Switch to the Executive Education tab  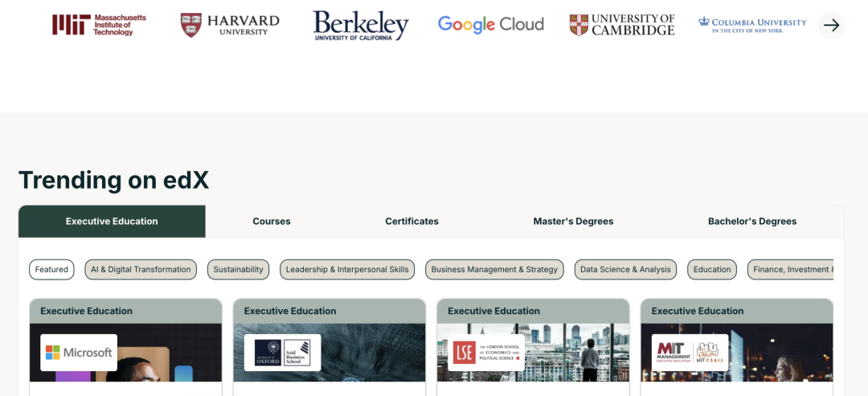[112, 221]
